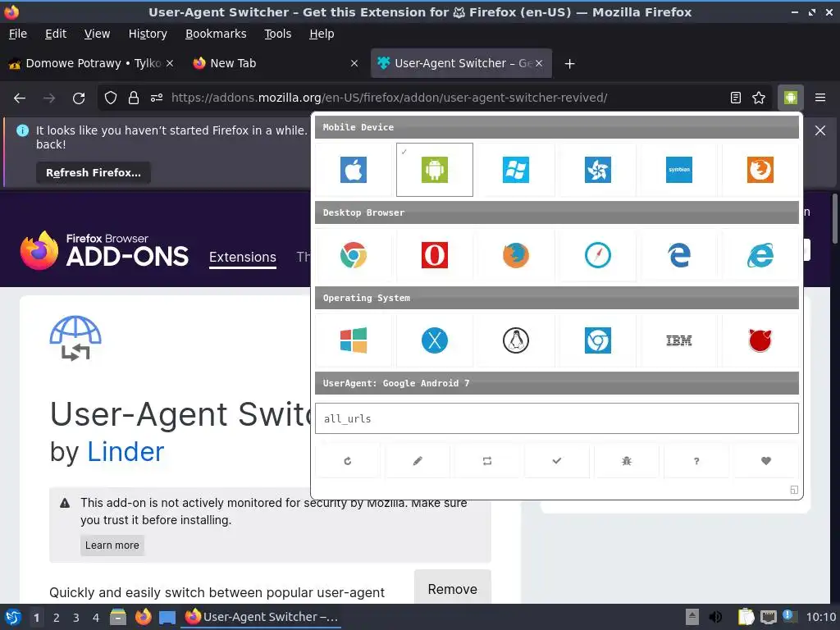
Task: Click the Learn more button
Action: (112, 546)
